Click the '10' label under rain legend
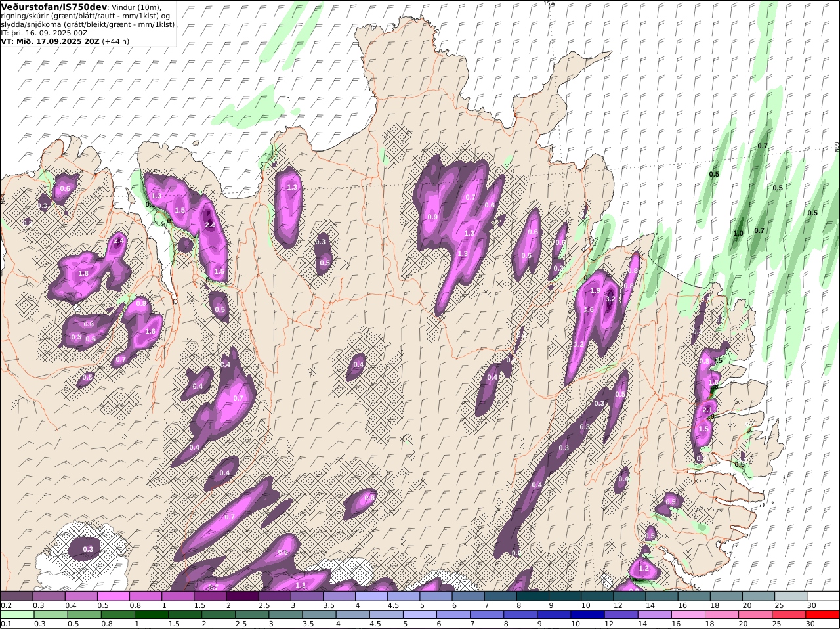 click(x=576, y=624)
